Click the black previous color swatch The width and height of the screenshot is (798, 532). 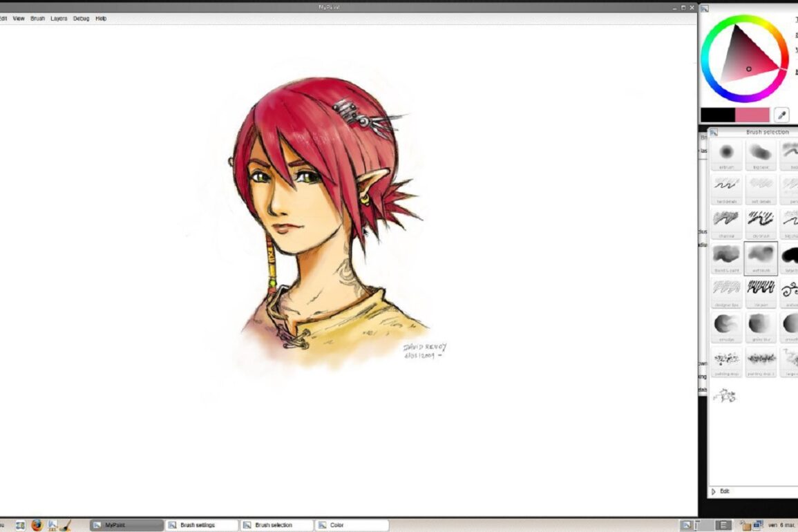pos(717,115)
